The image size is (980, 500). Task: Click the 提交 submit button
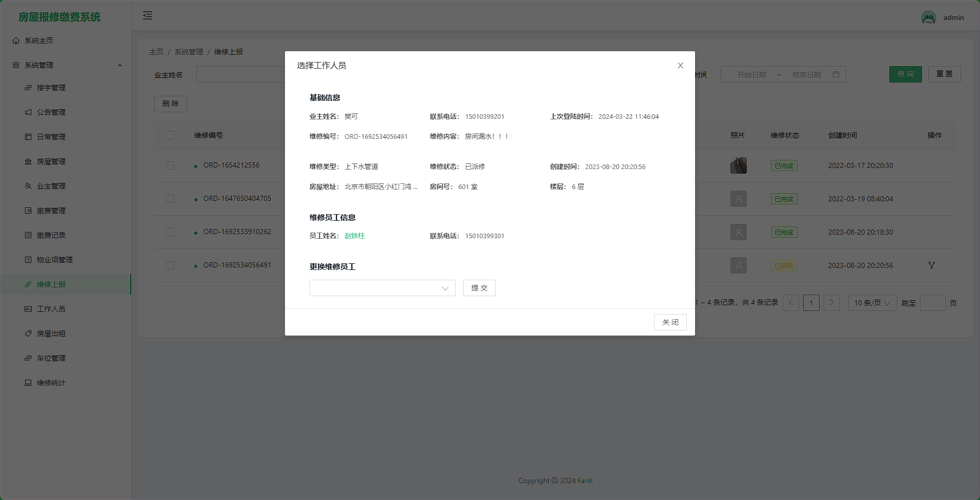click(479, 288)
